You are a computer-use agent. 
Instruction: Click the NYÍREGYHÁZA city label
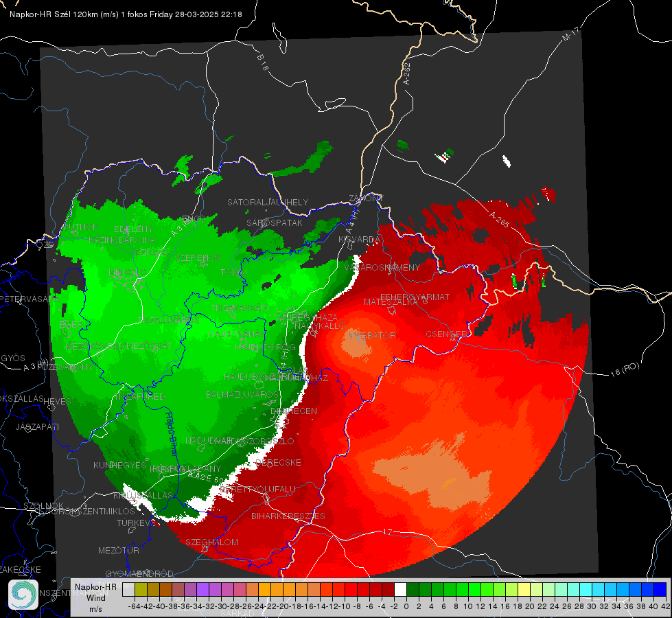tap(308, 317)
